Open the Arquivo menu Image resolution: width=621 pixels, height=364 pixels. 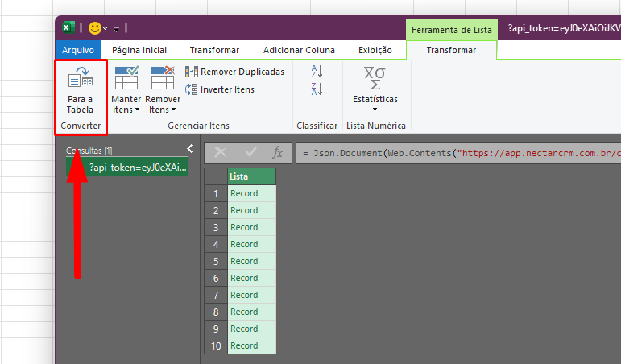pyautogui.click(x=78, y=50)
